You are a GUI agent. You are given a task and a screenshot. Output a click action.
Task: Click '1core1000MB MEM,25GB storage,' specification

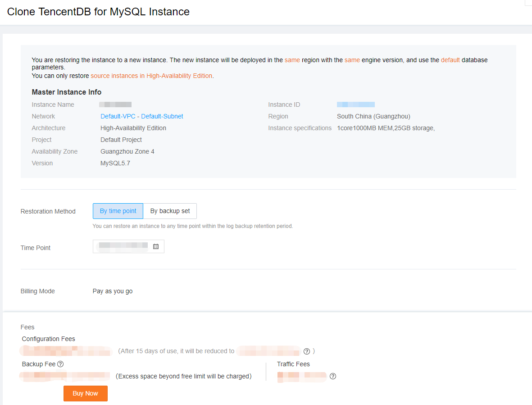386,128
